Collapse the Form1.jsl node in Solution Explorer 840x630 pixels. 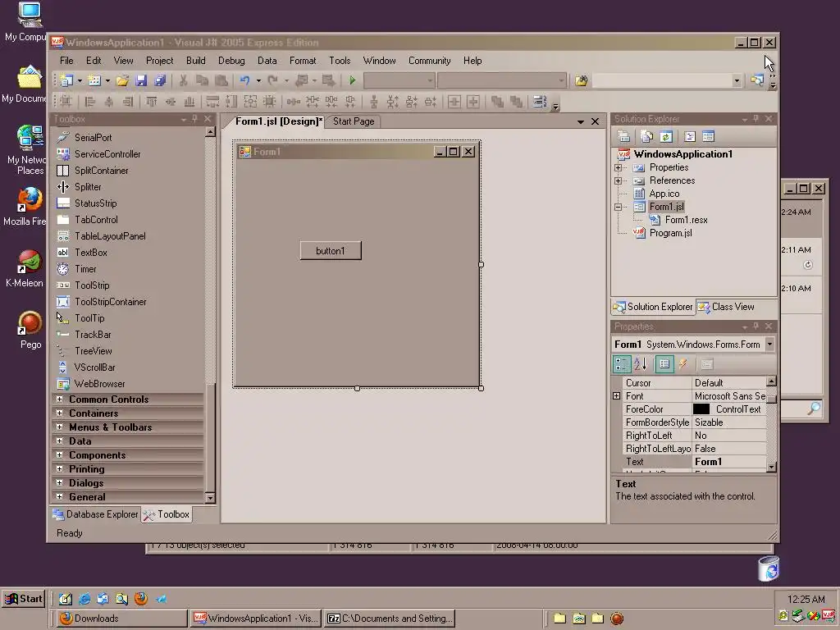(619, 207)
